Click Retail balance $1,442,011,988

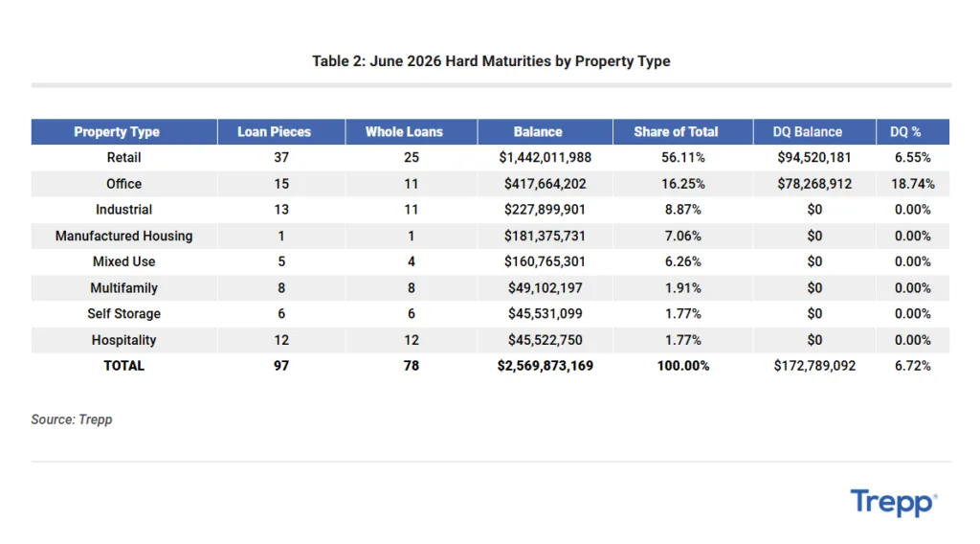point(545,158)
